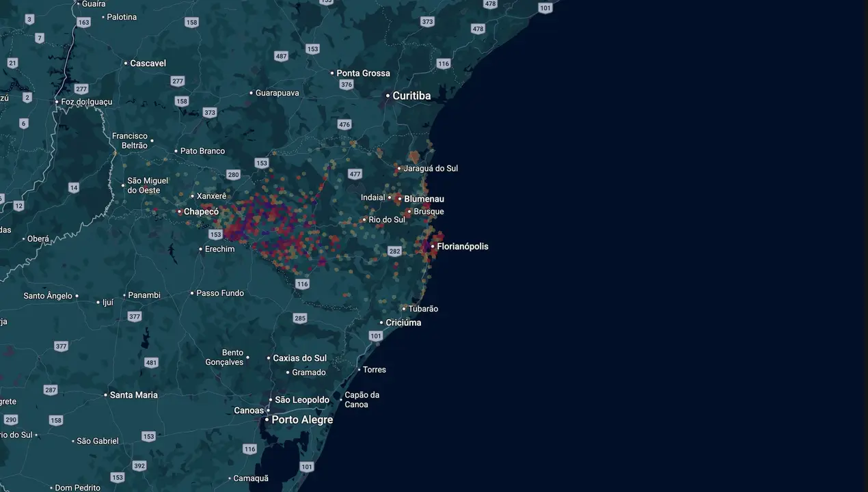The width and height of the screenshot is (868, 492).
Task: Select the Florianópolis city marker label
Action: (x=463, y=247)
